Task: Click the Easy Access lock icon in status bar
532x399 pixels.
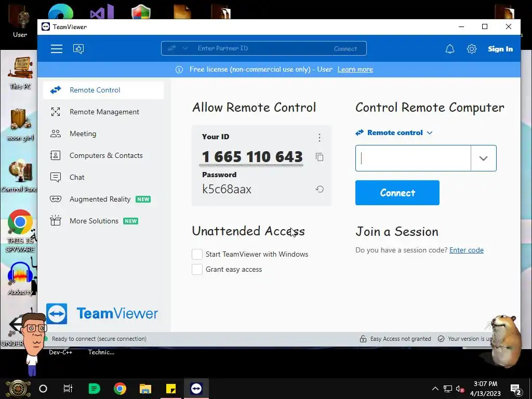Action: (x=363, y=339)
